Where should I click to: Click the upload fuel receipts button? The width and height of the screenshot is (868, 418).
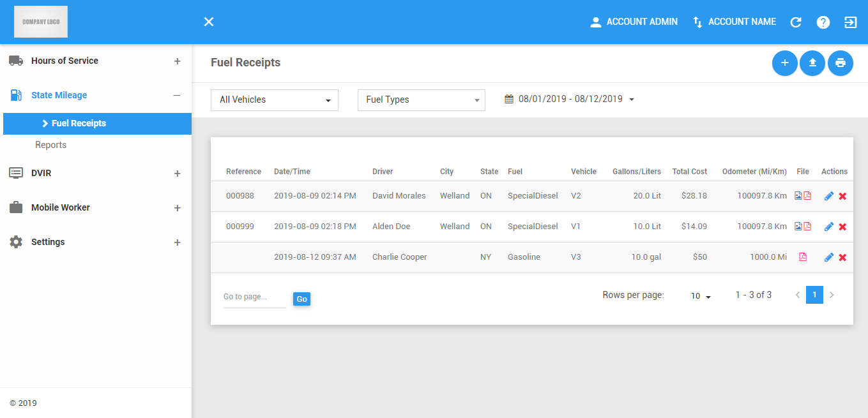(x=812, y=63)
